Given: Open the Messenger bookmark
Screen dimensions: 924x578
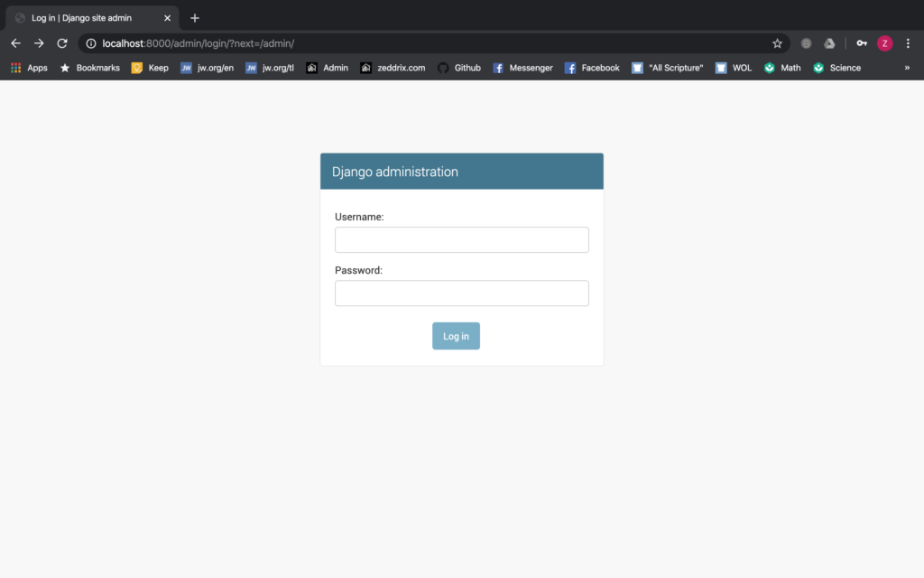Looking at the screenshot, I should (522, 68).
